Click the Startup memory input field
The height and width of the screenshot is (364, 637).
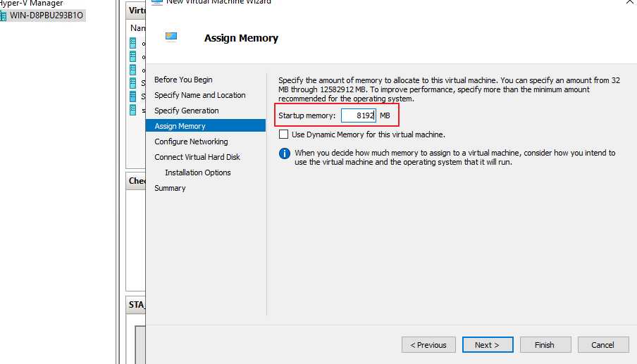click(x=359, y=115)
